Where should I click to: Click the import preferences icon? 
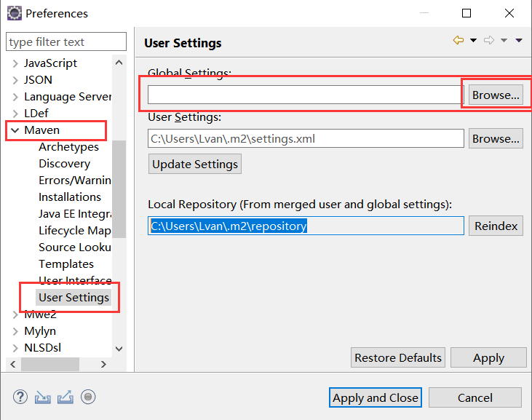click(x=43, y=397)
